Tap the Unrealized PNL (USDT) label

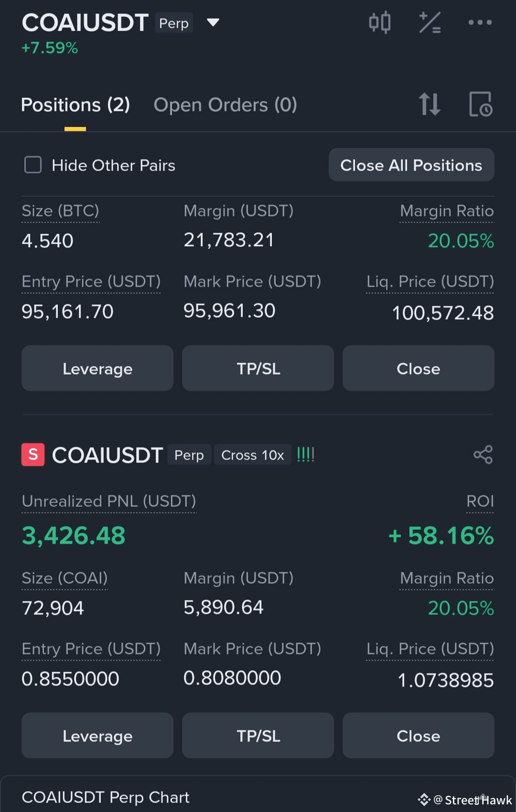(x=109, y=501)
